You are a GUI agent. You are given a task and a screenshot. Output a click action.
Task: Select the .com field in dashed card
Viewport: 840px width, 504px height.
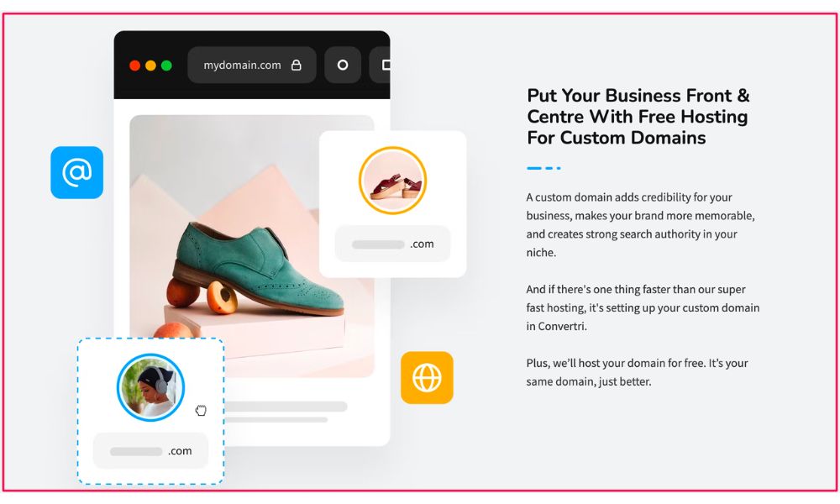point(150,451)
